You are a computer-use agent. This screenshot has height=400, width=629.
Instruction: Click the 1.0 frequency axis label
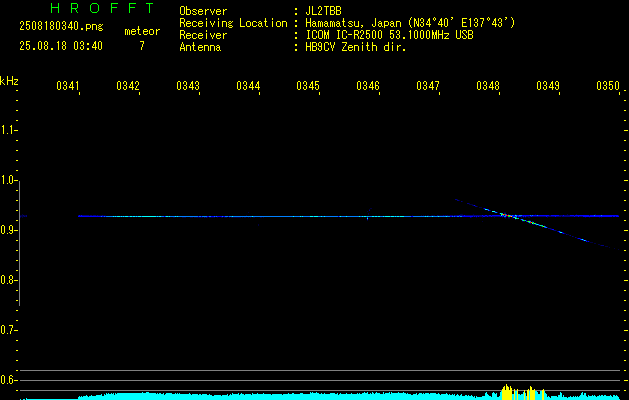8,180
